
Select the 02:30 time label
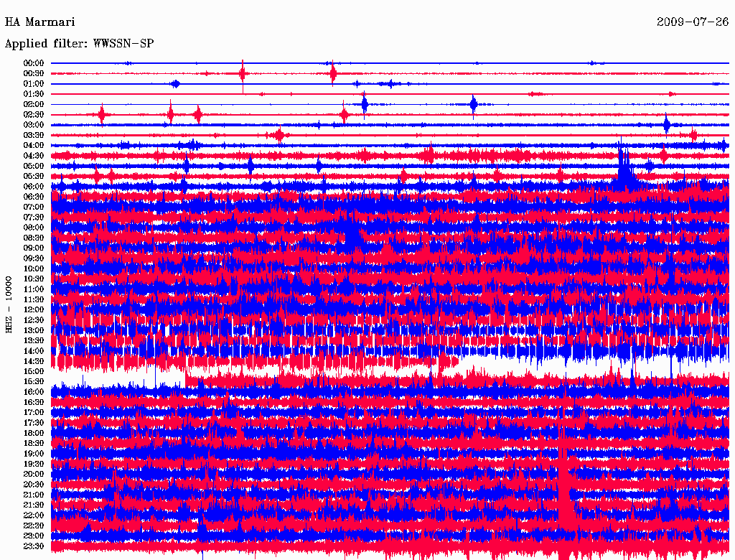click(x=34, y=115)
